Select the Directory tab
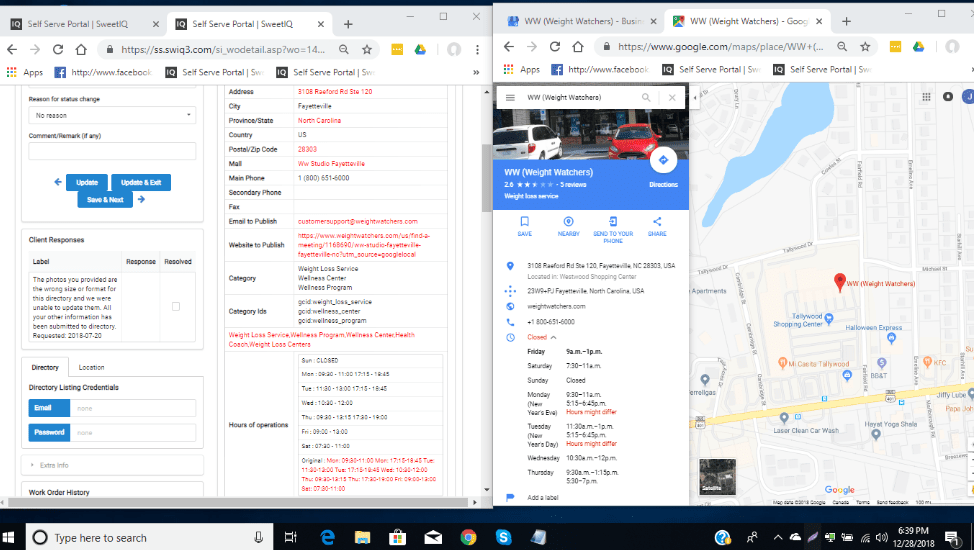The height and width of the screenshot is (550, 974). coord(45,368)
